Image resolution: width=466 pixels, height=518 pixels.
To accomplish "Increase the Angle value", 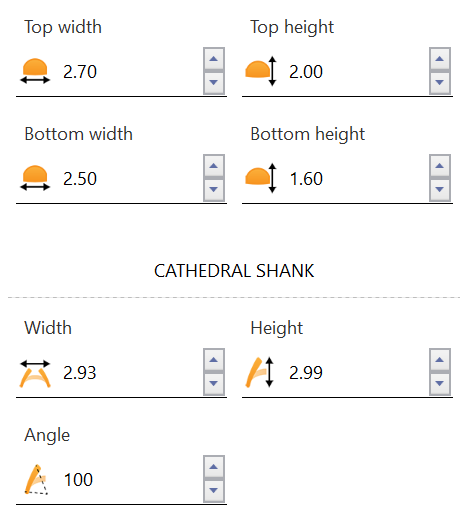I will [214, 467].
